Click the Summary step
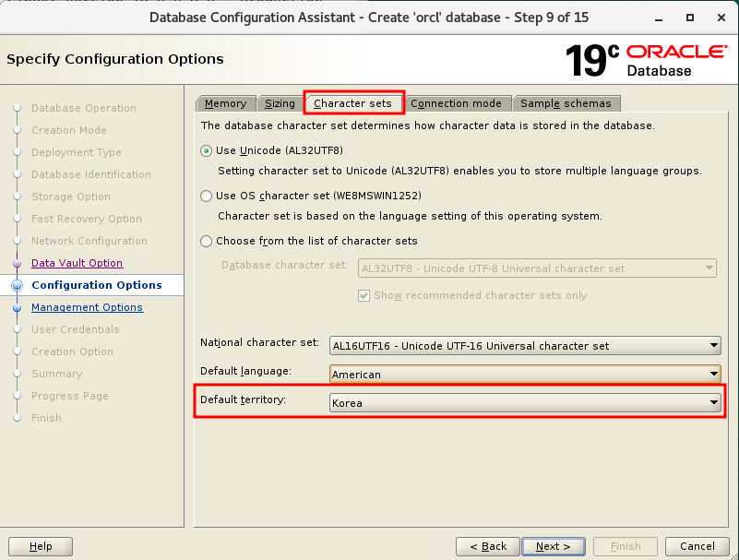739x560 pixels. (56, 374)
